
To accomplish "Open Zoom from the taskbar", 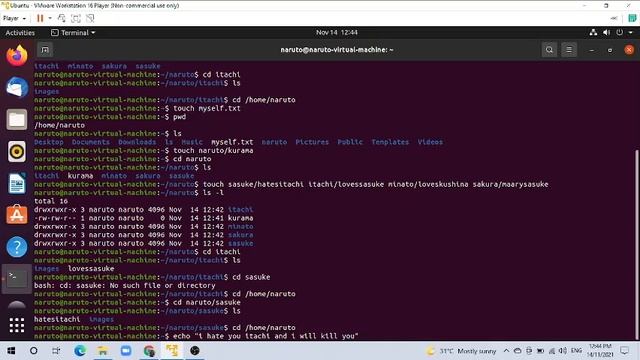I will 126,351.
